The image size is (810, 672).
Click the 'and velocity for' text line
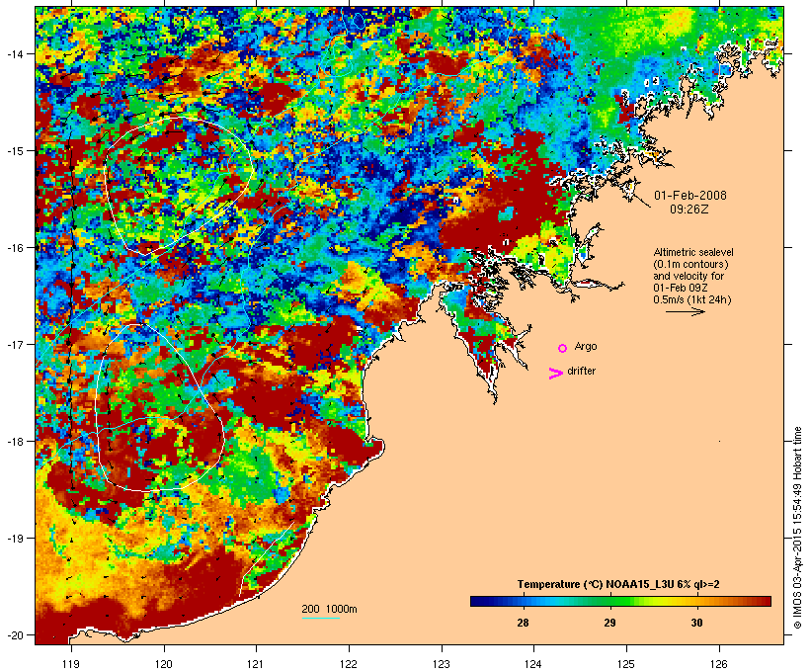[688, 276]
